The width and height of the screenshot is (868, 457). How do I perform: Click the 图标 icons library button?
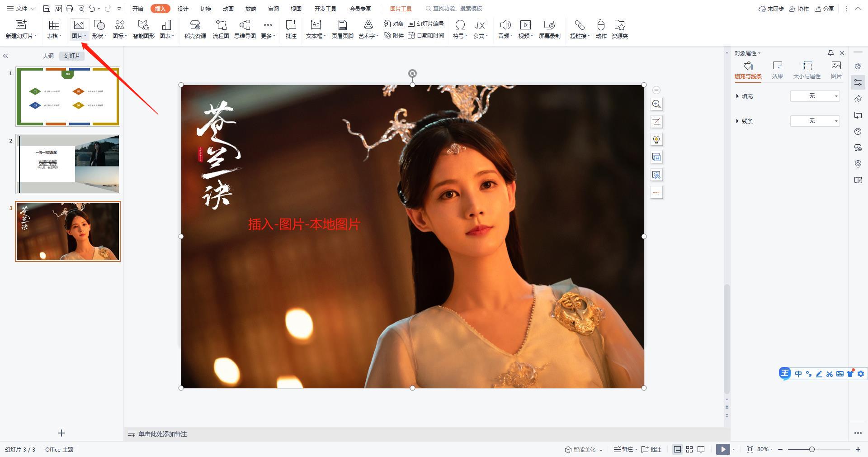pyautogui.click(x=119, y=29)
